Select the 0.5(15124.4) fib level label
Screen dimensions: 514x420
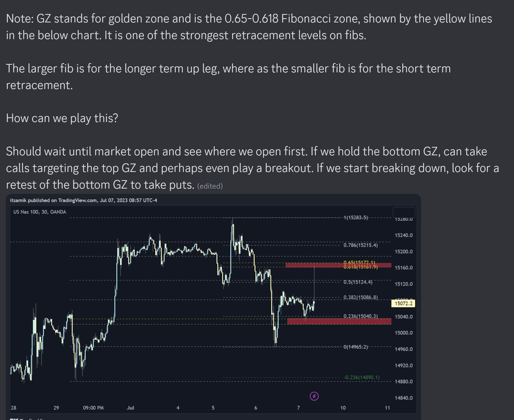pos(358,282)
